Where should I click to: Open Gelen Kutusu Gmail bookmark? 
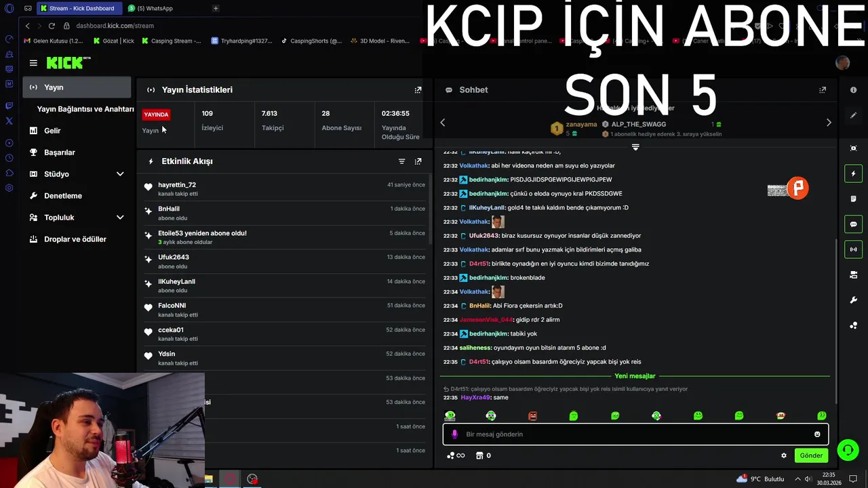pos(54,41)
